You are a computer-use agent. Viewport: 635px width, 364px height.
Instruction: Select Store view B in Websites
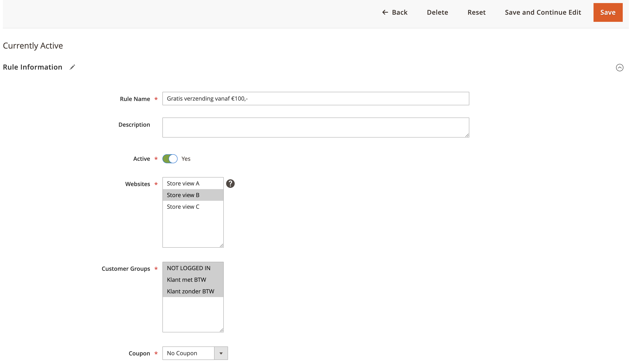click(x=183, y=195)
